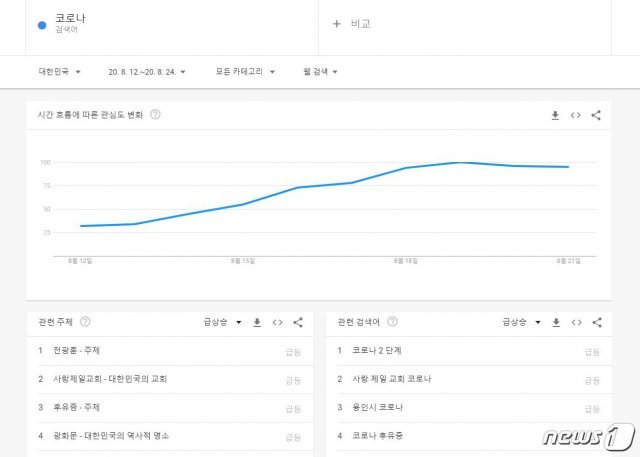Image resolution: width=640 pixels, height=457 pixels.
Task: Open embed code for interest over time chart
Action: tap(576, 115)
